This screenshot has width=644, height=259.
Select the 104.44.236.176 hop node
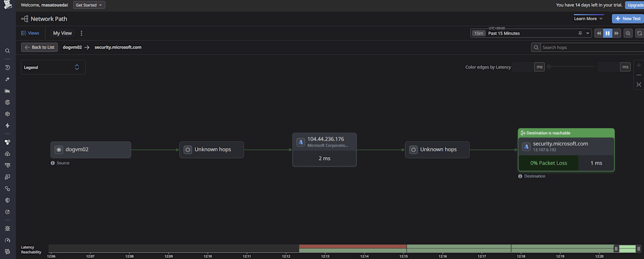[324, 150]
